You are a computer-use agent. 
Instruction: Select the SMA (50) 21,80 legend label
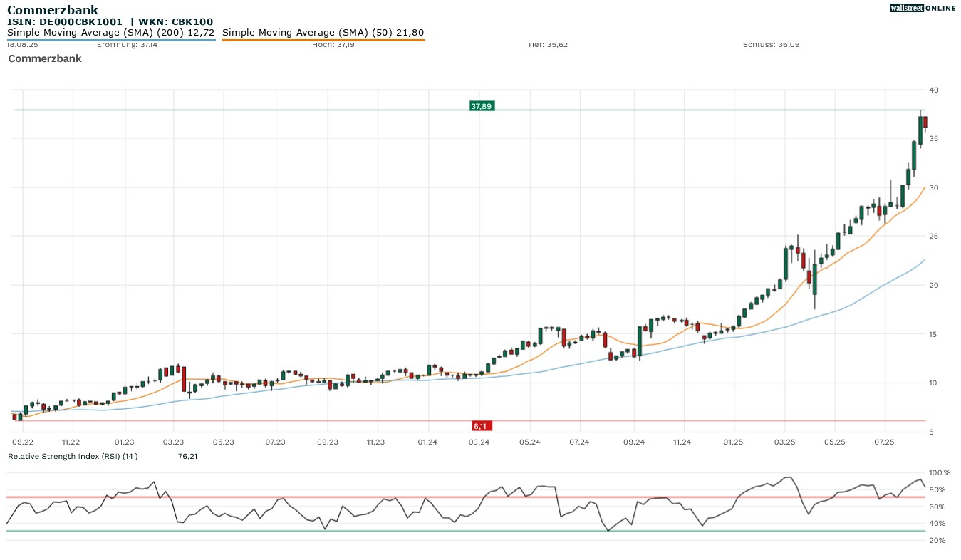click(323, 32)
